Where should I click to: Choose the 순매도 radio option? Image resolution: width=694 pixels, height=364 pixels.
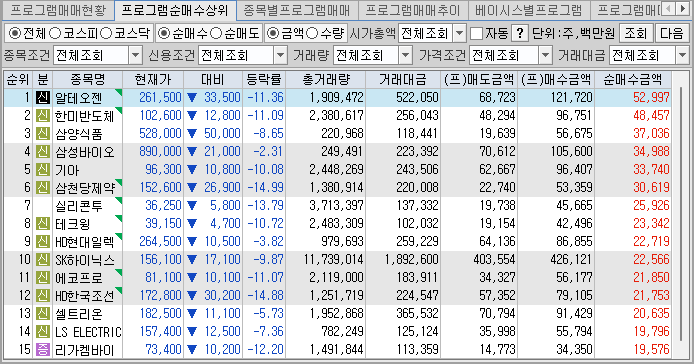[x=216, y=33]
